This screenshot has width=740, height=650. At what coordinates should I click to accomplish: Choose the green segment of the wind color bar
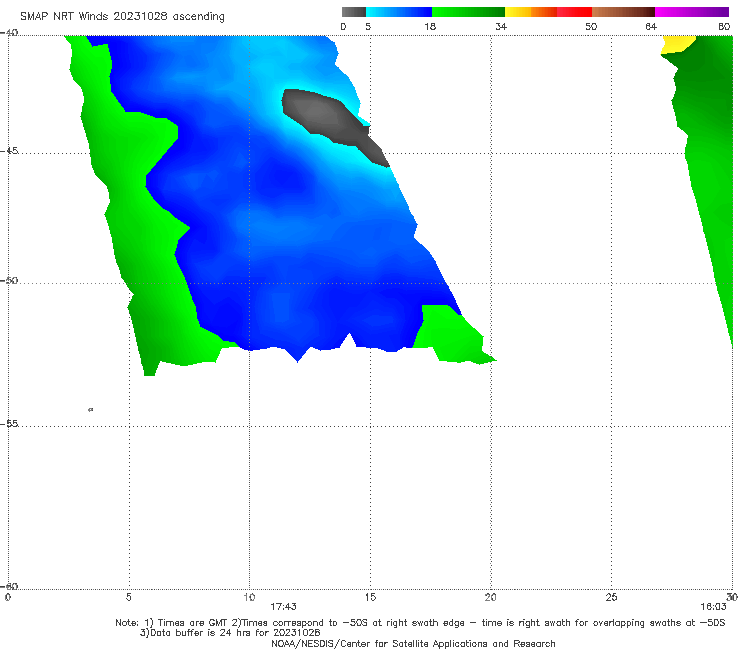468,12
